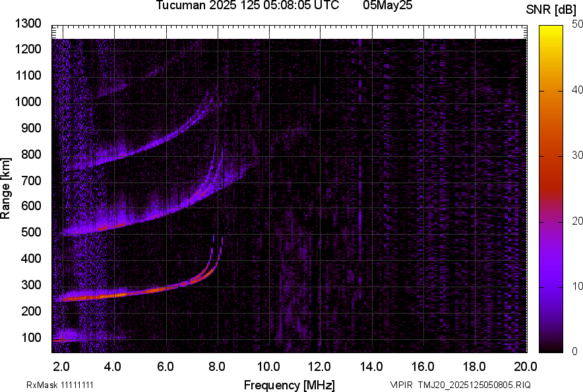Click the 20.0 frequency tick label
Viewport: 583px width, 392px height.
pyautogui.click(x=526, y=367)
